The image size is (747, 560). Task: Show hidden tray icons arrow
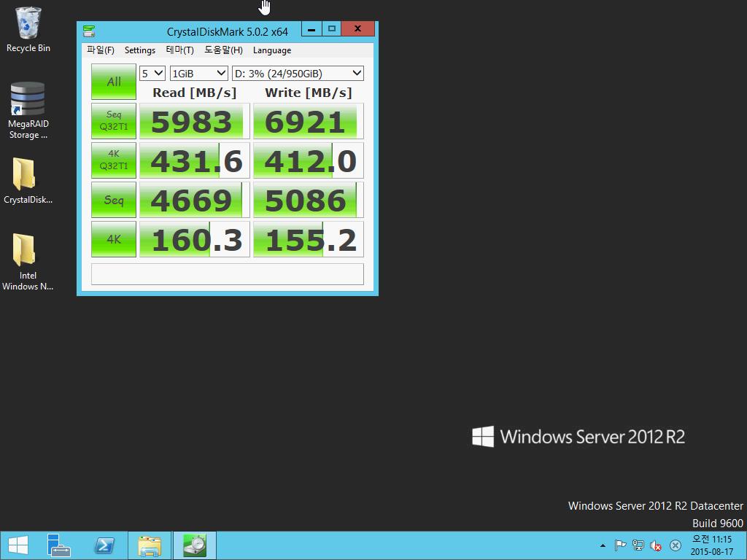(x=603, y=545)
